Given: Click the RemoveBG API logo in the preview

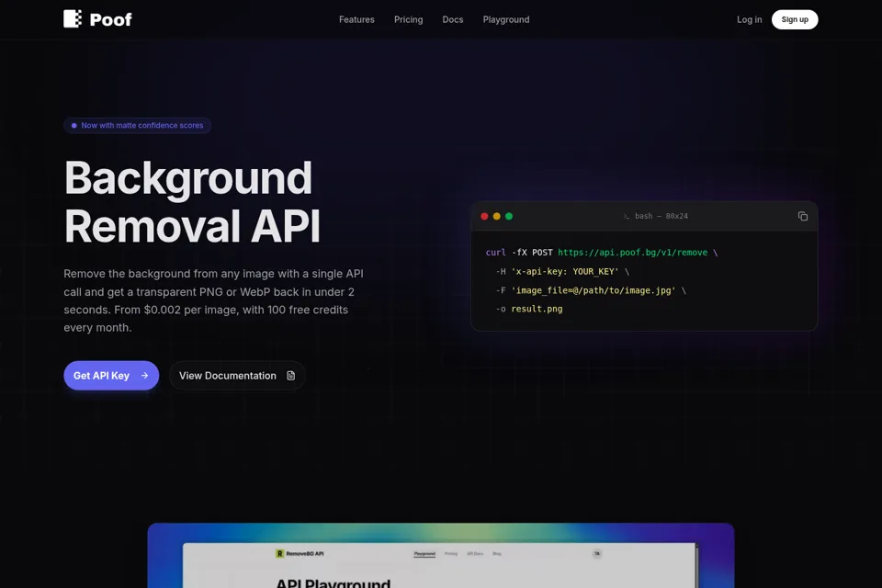Looking at the screenshot, I should 300,554.
